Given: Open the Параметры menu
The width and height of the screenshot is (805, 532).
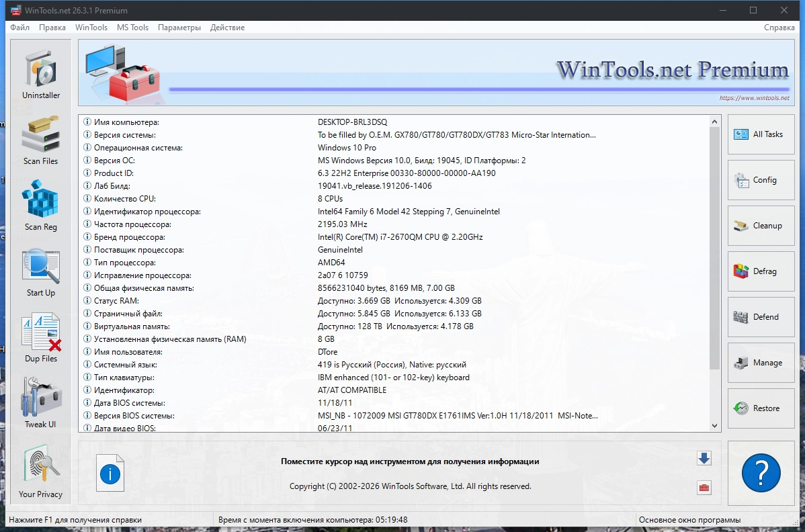Looking at the screenshot, I should tap(179, 28).
